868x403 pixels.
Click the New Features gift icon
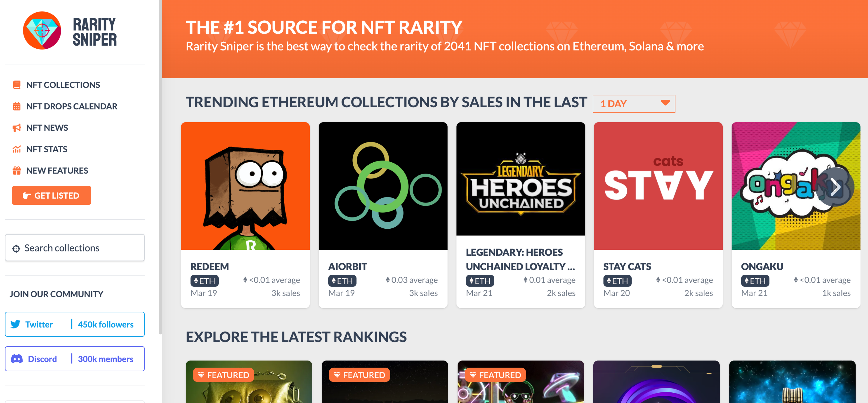(17, 171)
